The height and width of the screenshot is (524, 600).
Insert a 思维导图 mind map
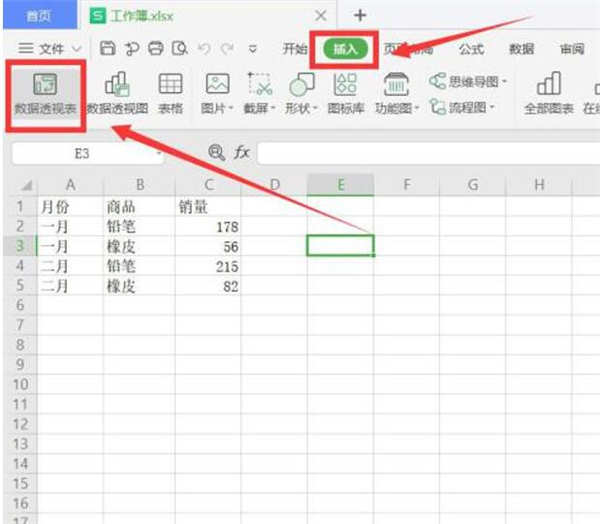pos(468,81)
